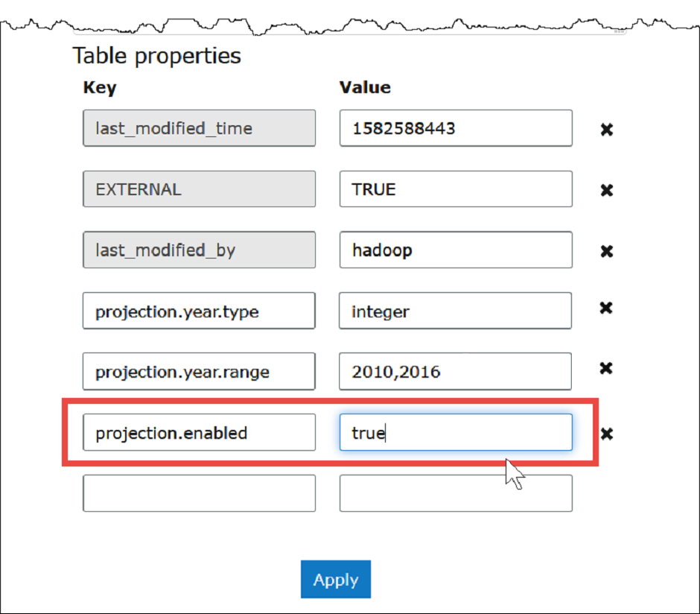
Task: Delete the projection.enabled property row
Action: pos(607,434)
